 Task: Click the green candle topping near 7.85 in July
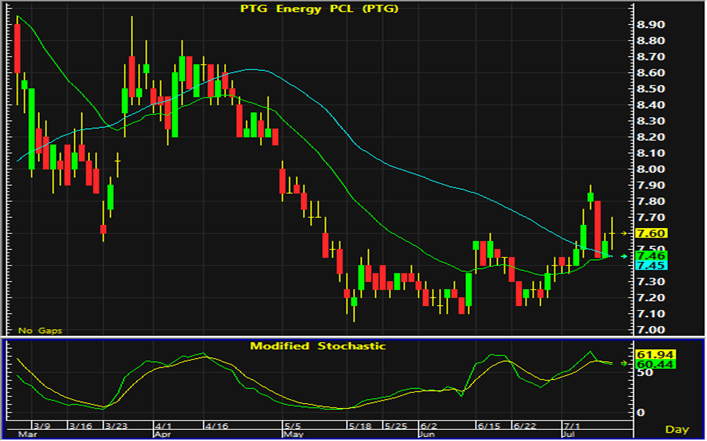(591, 197)
